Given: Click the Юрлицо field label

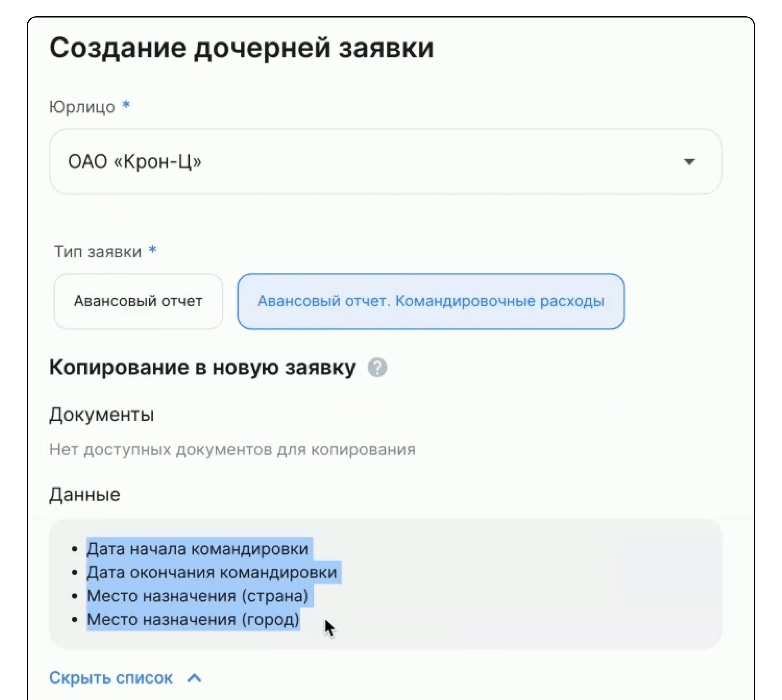Looking at the screenshot, I should (x=82, y=107).
